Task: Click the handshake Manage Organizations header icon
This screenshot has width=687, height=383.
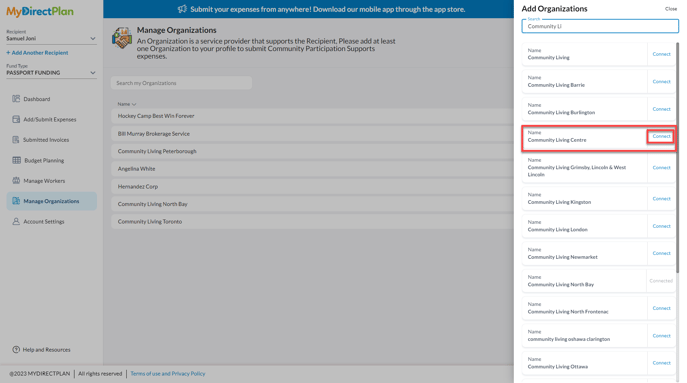Action: [122, 39]
